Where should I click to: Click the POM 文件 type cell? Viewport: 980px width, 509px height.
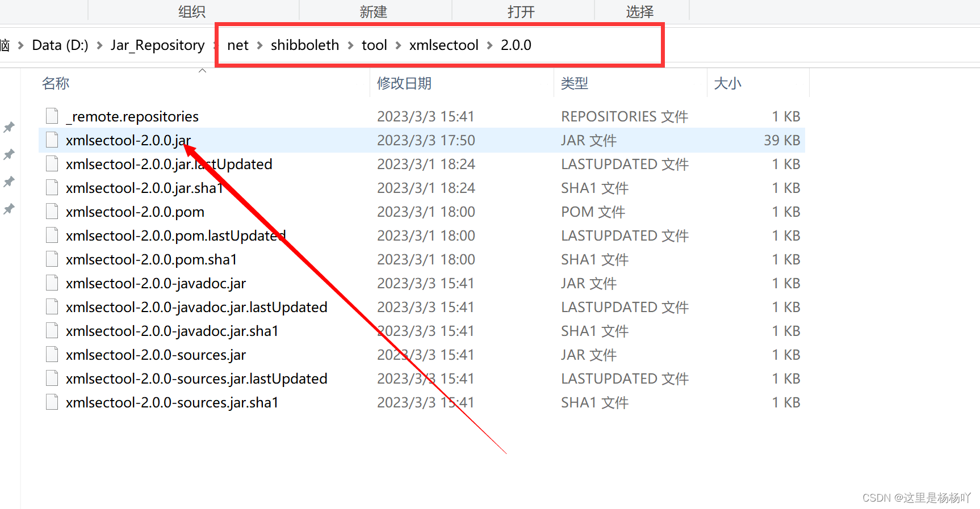[x=593, y=212]
